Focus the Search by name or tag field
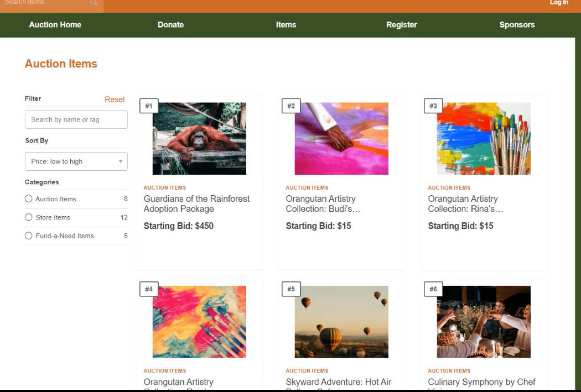 tap(76, 119)
